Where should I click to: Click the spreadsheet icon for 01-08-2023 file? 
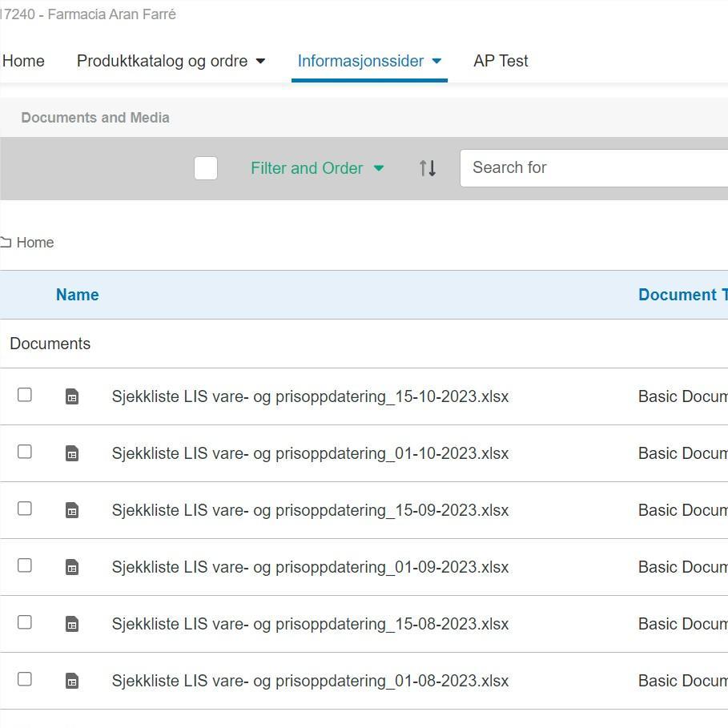point(72,681)
